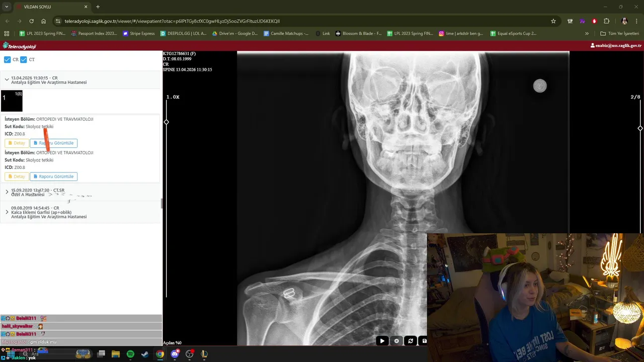Click the KTG12786631 (F) patient ID text
644x362 pixels.
pyautogui.click(x=179, y=53)
